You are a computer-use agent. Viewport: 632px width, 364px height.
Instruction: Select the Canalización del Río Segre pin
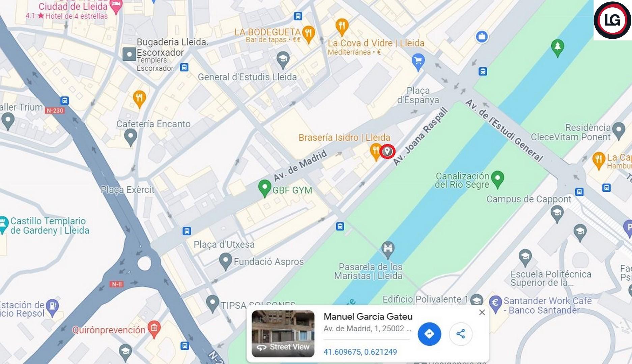point(497,179)
